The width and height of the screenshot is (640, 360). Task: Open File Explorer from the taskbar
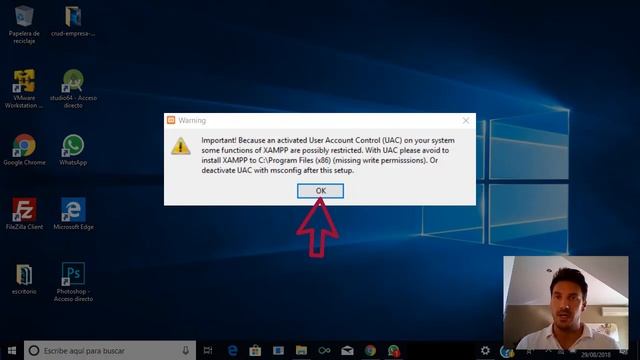click(x=301, y=350)
